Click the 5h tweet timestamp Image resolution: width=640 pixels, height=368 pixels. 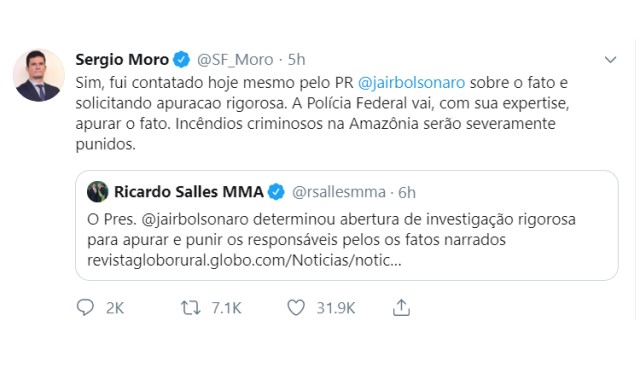pos(296,60)
